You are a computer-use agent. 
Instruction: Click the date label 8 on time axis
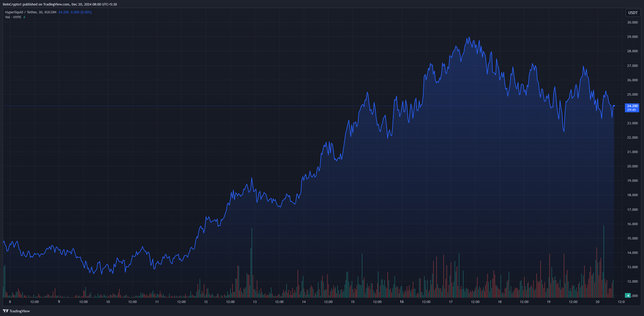[10, 302]
